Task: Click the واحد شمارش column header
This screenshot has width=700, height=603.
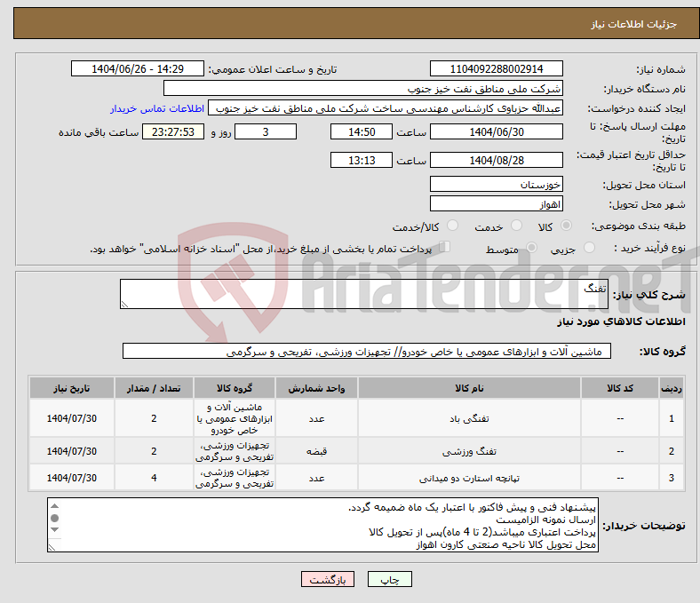Action: click(316, 388)
